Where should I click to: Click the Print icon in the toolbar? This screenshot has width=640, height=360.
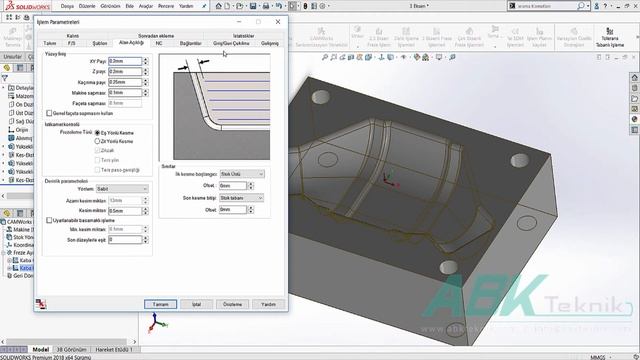point(266,6)
